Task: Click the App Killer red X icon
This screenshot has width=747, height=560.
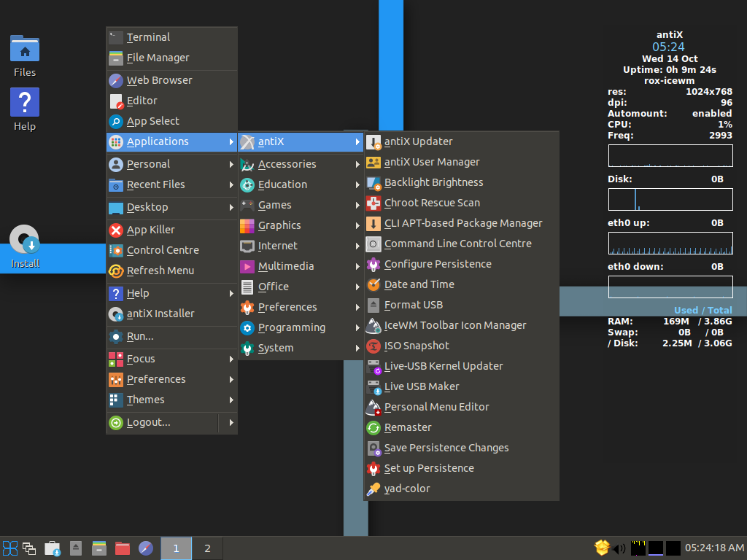Action: tap(116, 230)
